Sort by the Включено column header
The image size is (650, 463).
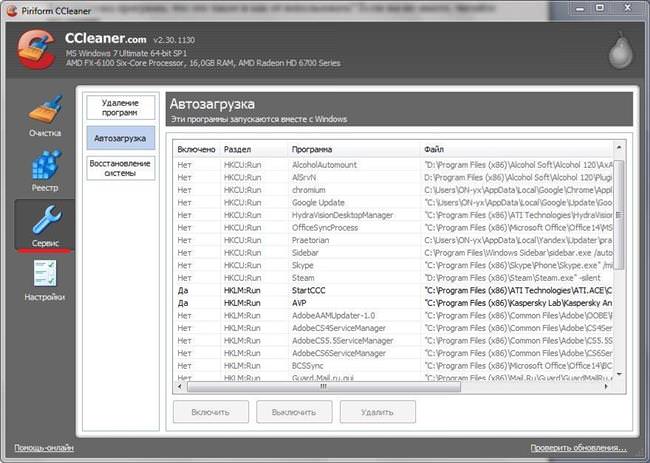[x=196, y=150]
